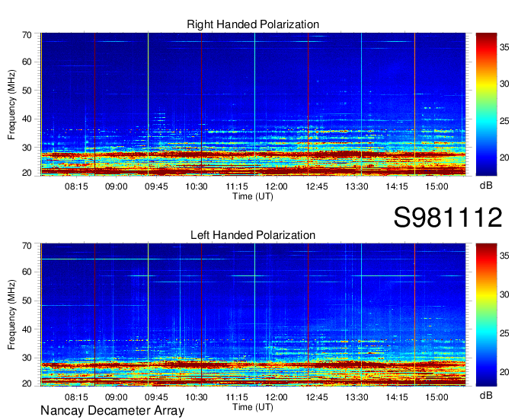
Task: Click the 13:30 time tick under top plot
Action: (x=357, y=186)
